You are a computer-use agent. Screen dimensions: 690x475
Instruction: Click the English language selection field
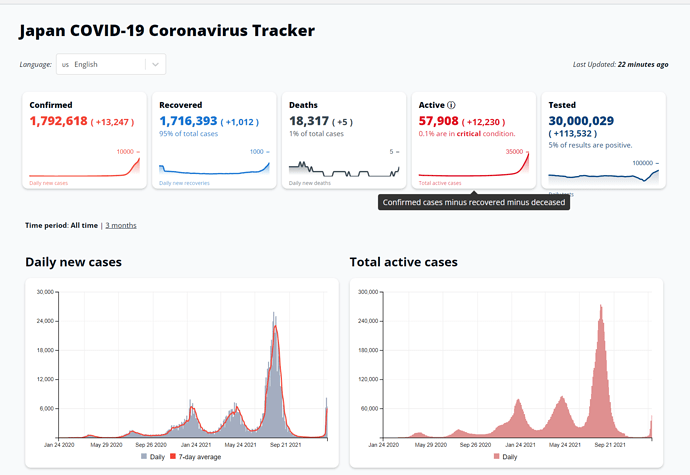coord(100,64)
